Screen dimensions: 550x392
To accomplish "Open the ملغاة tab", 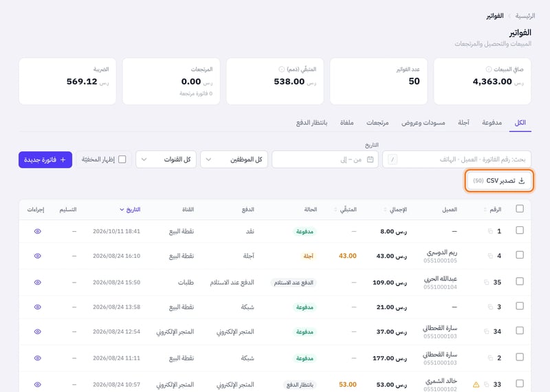I will [346, 123].
